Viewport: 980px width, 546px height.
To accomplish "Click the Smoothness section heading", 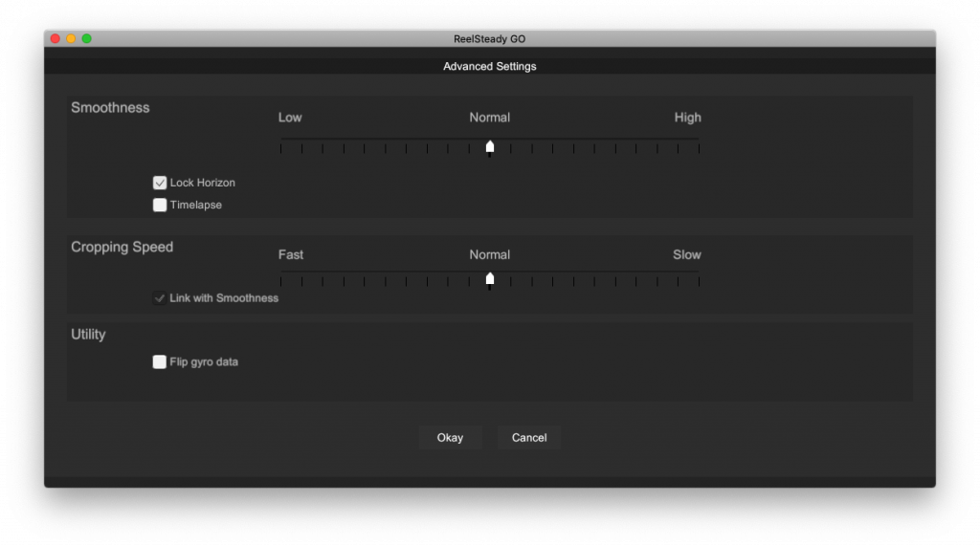I will pos(110,108).
